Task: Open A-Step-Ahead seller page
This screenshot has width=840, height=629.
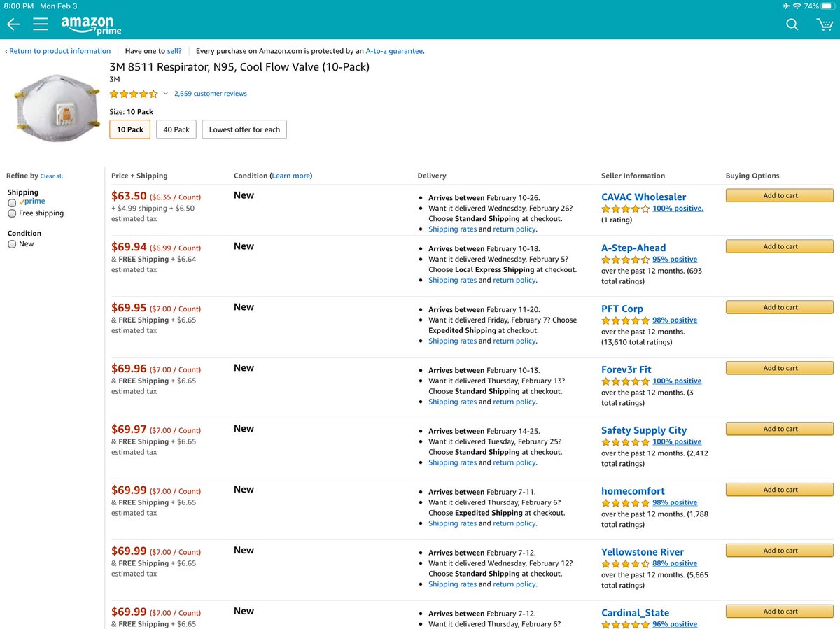Action: [633, 248]
